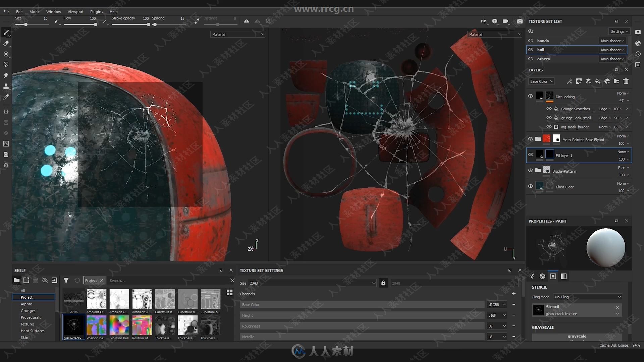The width and height of the screenshot is (644, 362).
Task: Click the Photoshop export icon in left toolbar
Action: (6, 144)
